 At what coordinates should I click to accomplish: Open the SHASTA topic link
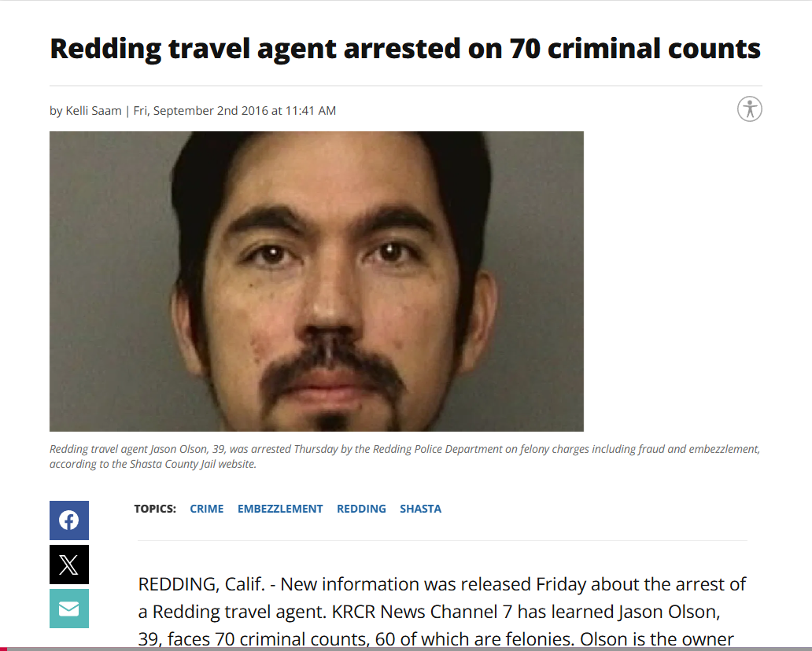pos(420,509)
